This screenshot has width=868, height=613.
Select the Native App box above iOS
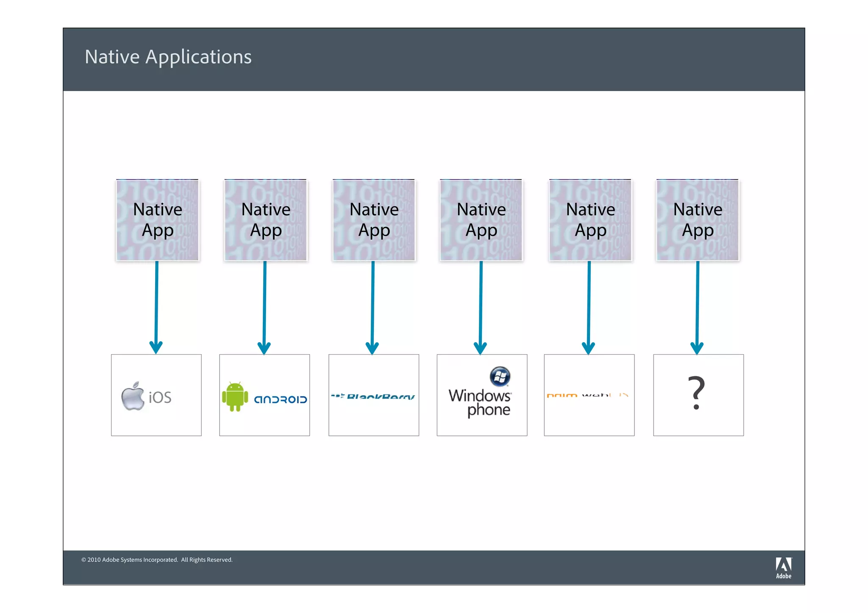(157, 220)
